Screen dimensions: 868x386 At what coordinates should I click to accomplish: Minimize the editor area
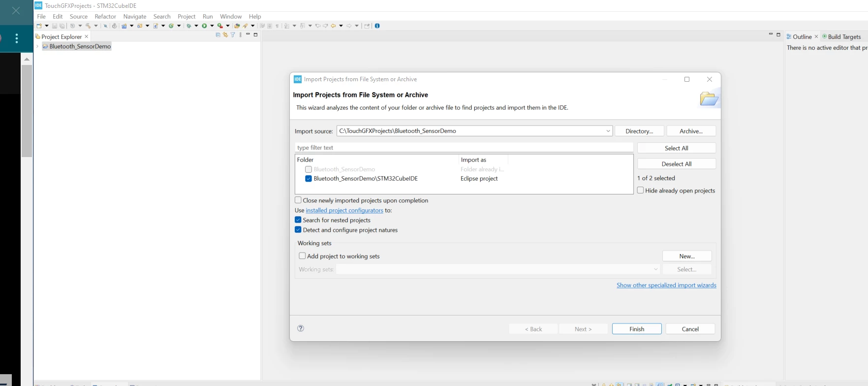click(771, 34)
